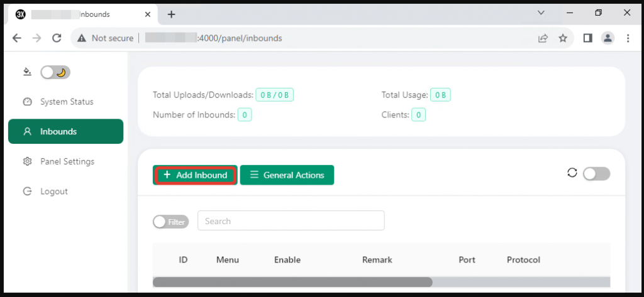644x297 pixels.
Task: Open Panel Settings from sidebar
Action: 67,161
